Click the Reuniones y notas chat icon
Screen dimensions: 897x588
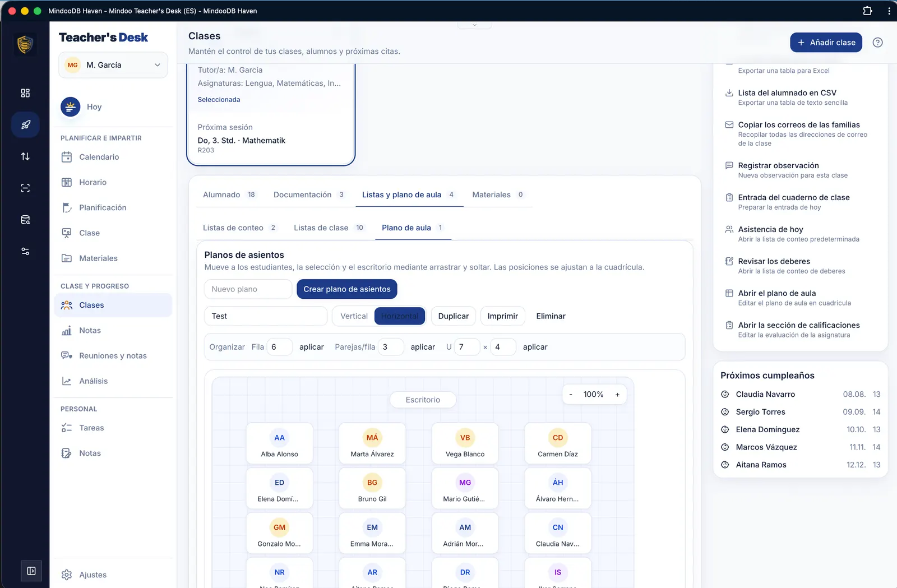click(67, 355)
